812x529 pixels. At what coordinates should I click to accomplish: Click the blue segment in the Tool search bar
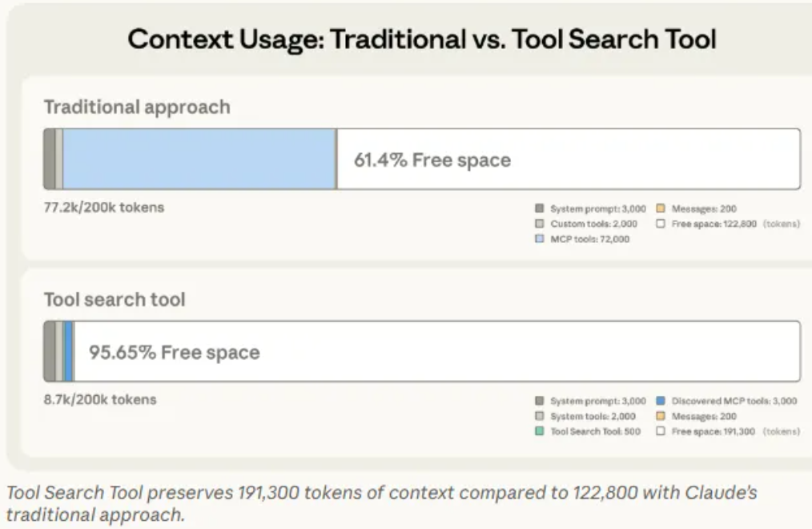[x=69, y=352]
